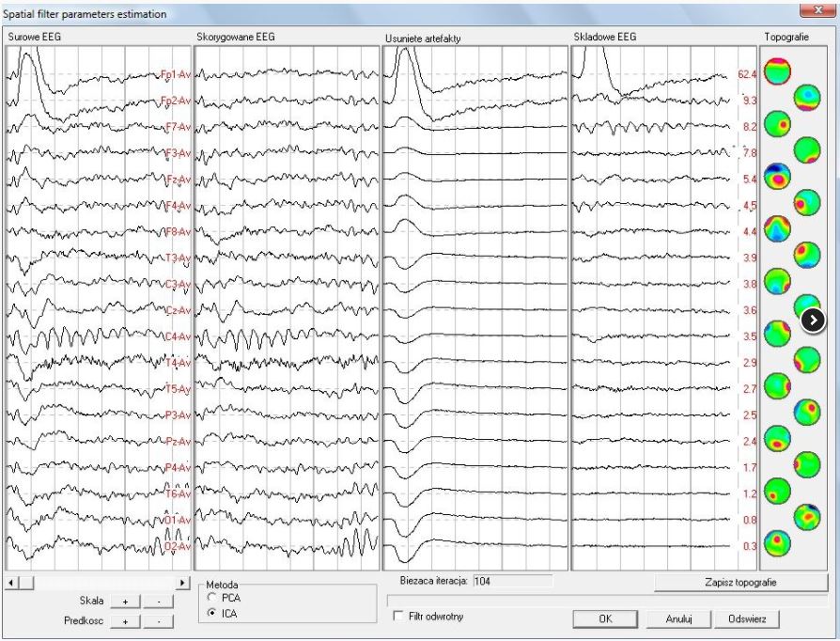Click the F8-Av channel label
840x641 pixels.
[178, 232]
